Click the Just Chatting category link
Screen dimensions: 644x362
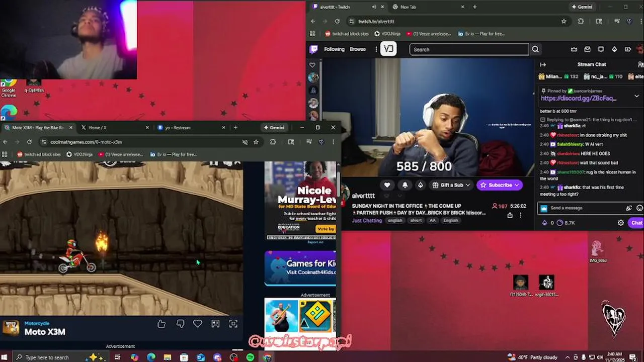[367, 220]
